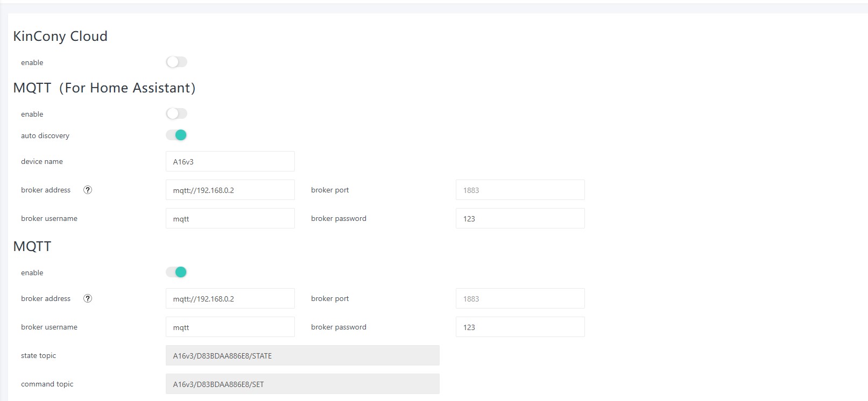Select the standalone MQTT broker username field
868x401 pixels.
(230, 327)
